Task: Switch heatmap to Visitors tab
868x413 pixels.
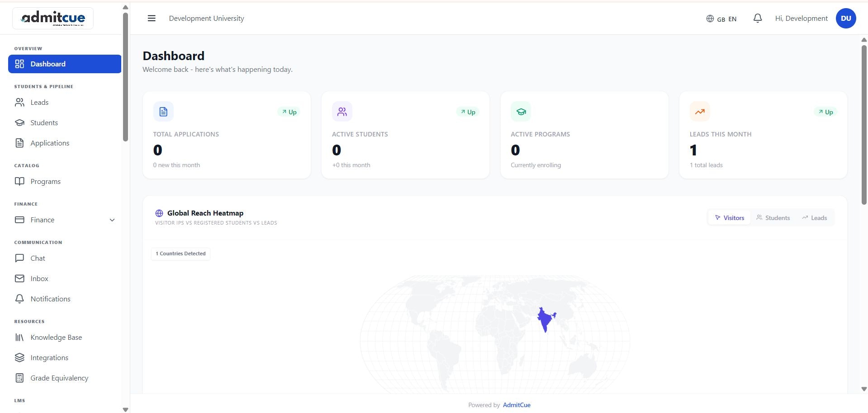Action: tap(729, 218)
